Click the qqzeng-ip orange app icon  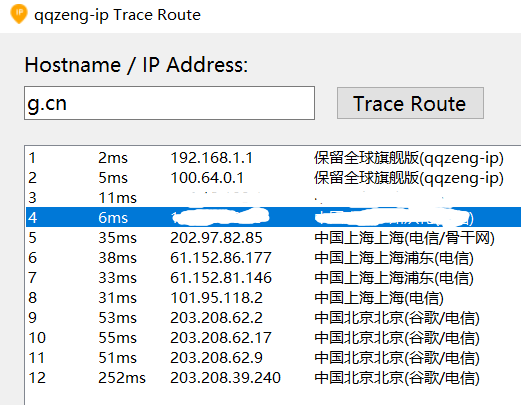tap(19, 14)
